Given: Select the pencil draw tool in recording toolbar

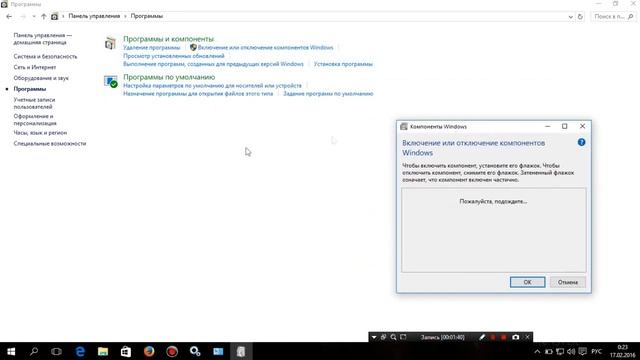Looking at the screenshot, I should pos(482,337).
